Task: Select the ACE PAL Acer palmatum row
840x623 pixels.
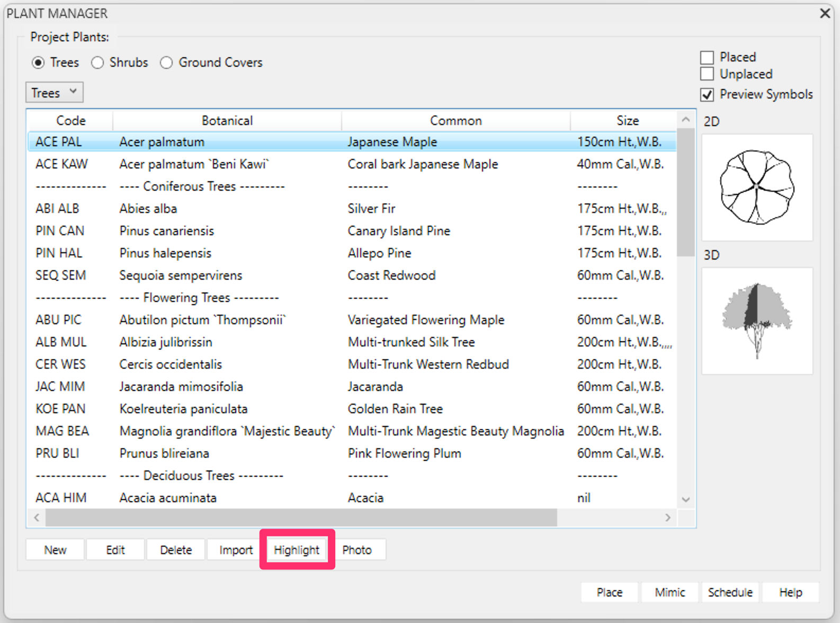Action: [x=352, y=142]
